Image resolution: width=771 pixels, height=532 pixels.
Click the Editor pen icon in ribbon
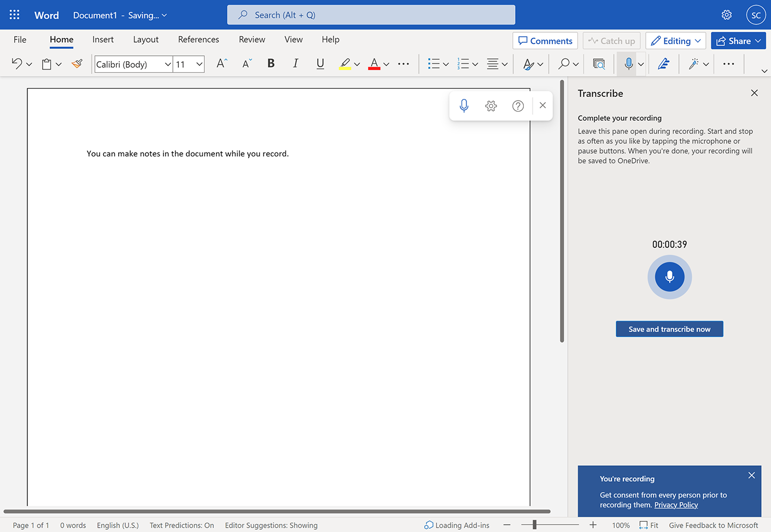click(x=663, y=64)
